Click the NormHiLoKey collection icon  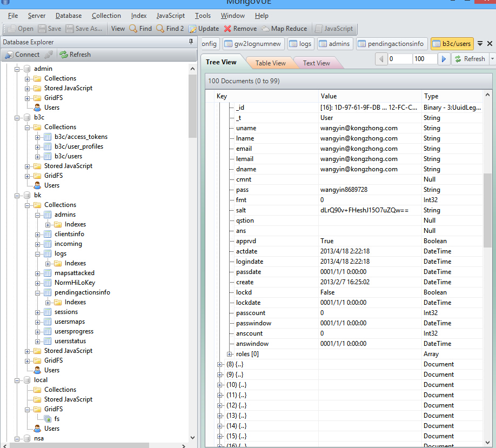pos(48,283)
